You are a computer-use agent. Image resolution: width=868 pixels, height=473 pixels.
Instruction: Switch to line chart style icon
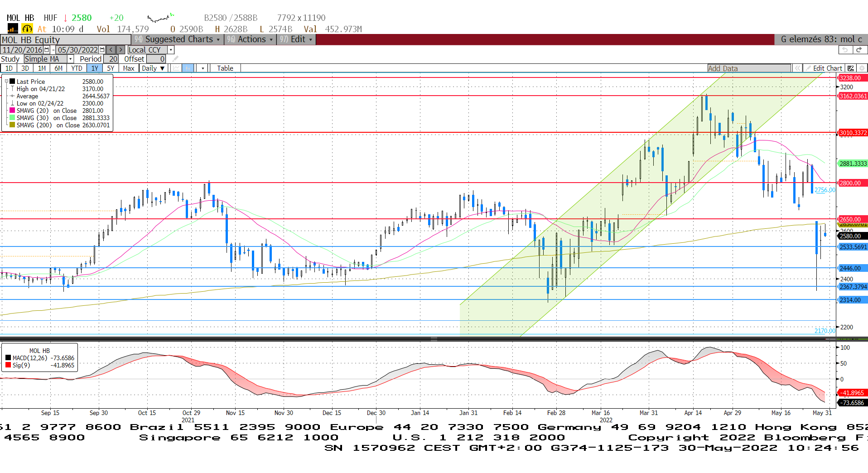176,68
